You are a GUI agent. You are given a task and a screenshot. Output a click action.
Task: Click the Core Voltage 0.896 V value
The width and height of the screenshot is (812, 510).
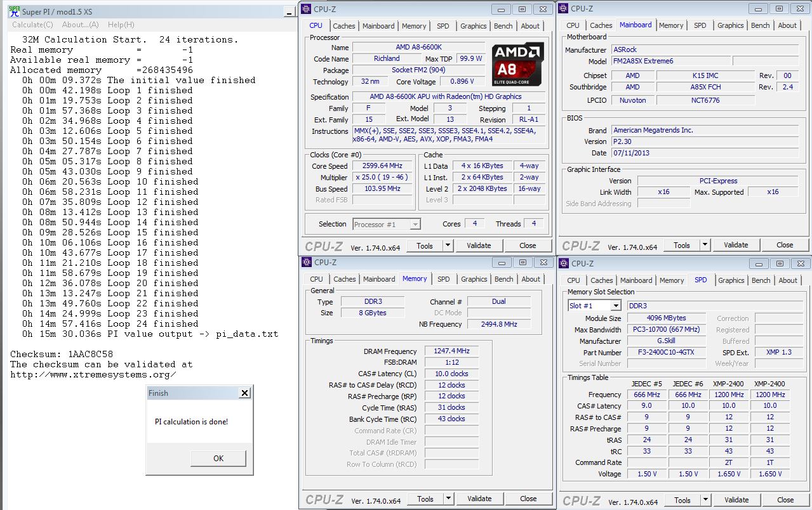coord(462,82)
